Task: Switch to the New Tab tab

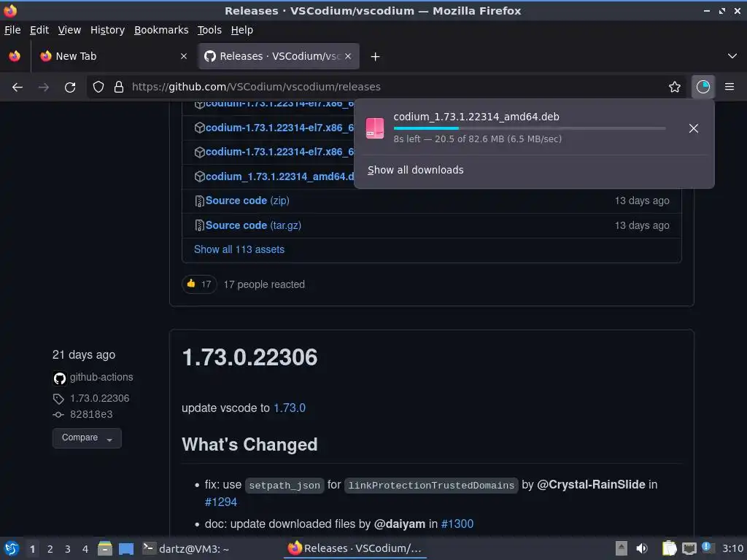Action: [112, 56]
